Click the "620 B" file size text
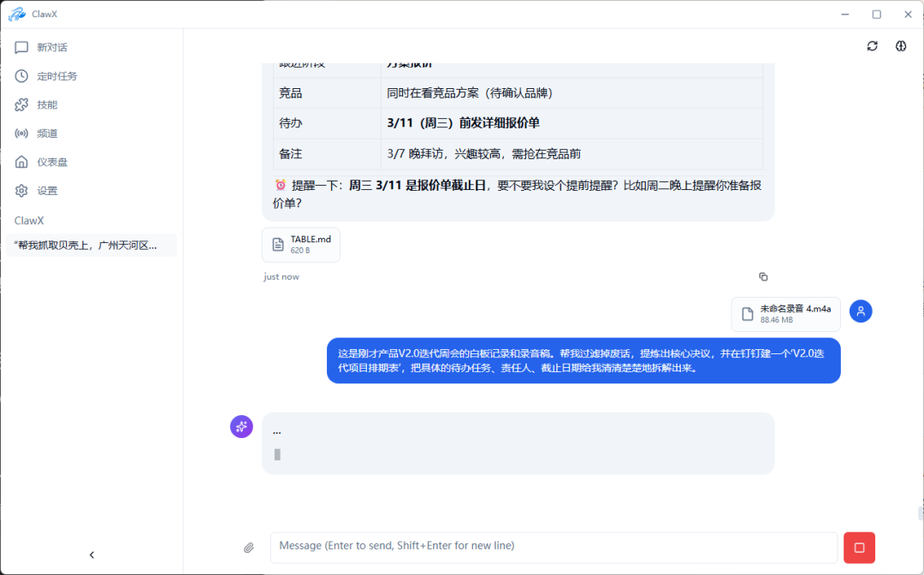The image size is (924, 575). [300, 251]
